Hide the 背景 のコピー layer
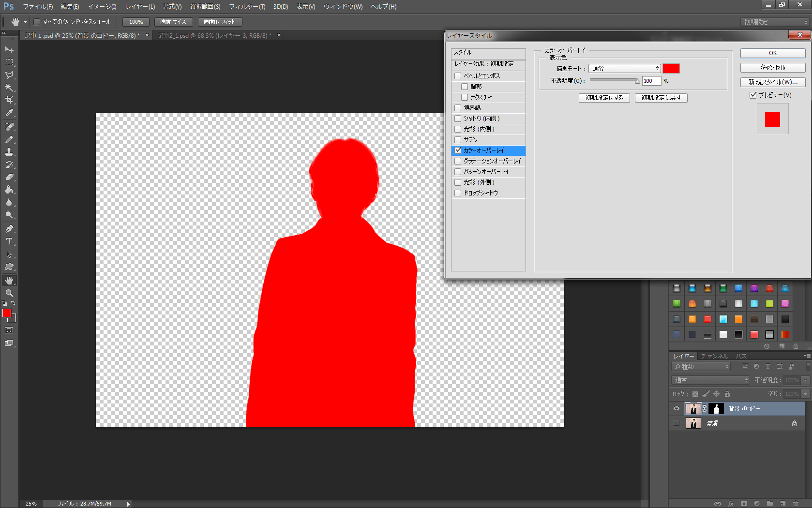The image size is (812, 508). click(677, 409)
